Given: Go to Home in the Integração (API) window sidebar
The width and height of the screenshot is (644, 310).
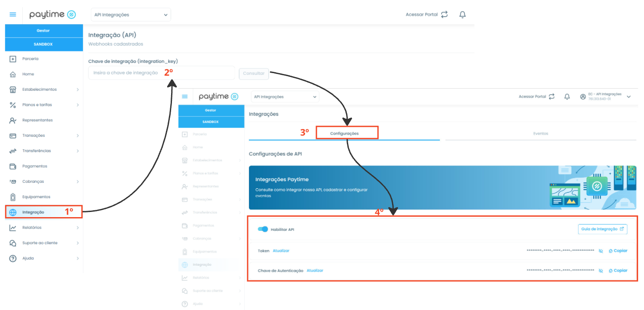Looking at the screenshot, I should click(44, 74).
